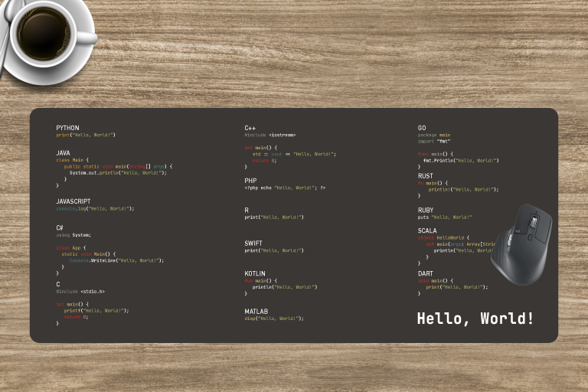Click the RUST heading
588x392 pixels.
pyautogui.click(x=425, y=176)
